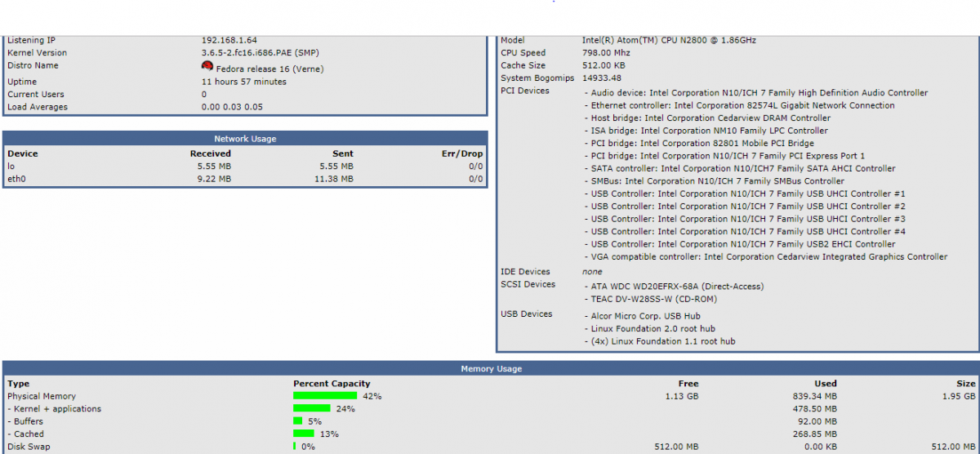Viewport: 980px width, 454px height.
Task: Click the (4x) Linux Foundation 1.1 root hub entry
Action: [x=660, y=341]
